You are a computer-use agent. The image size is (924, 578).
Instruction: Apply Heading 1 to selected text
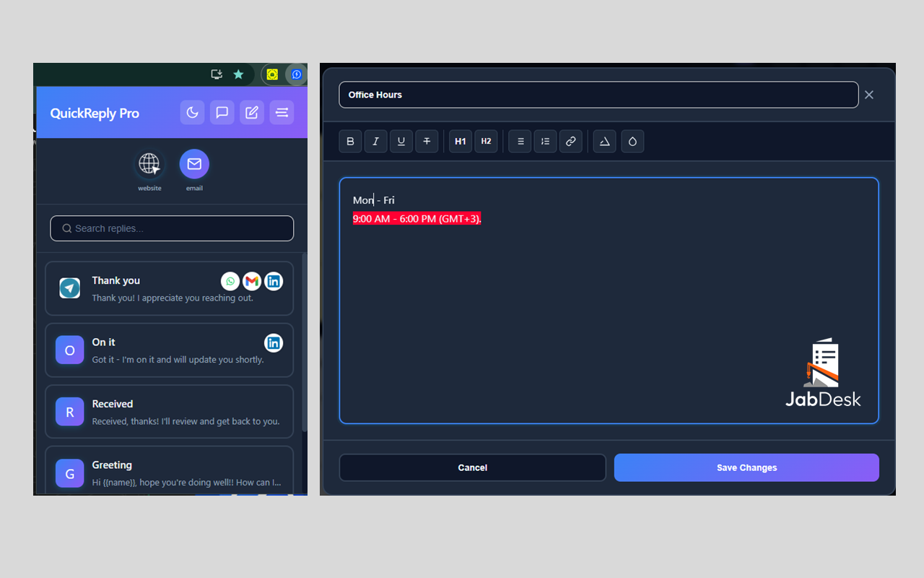point(460,141)
